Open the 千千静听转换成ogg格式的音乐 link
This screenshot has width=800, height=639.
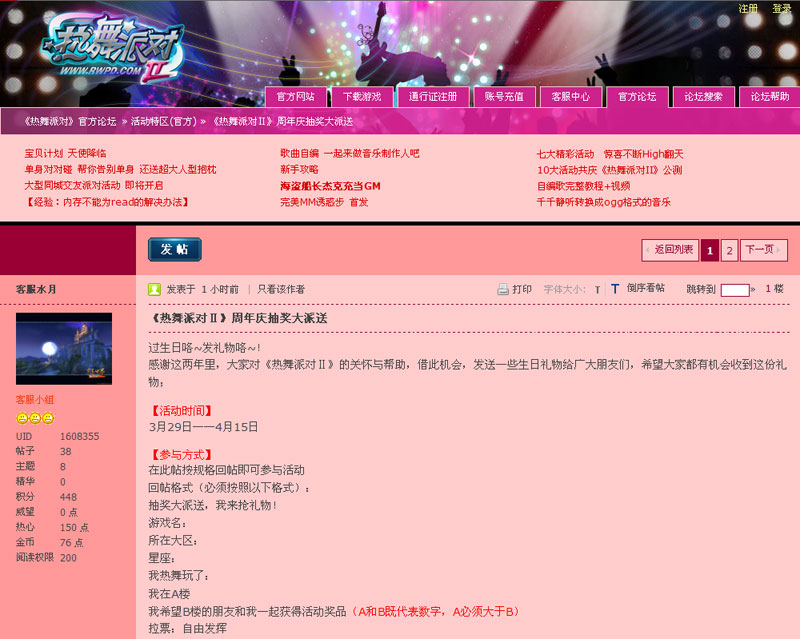coord(604,202)
